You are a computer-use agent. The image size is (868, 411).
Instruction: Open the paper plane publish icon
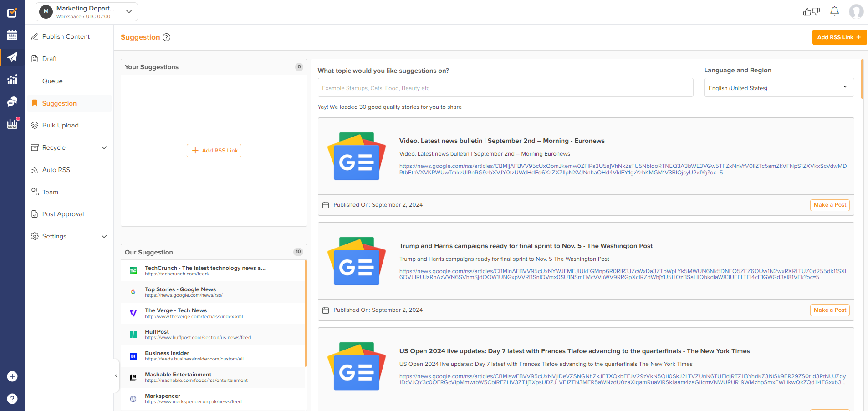pos(12,57)
